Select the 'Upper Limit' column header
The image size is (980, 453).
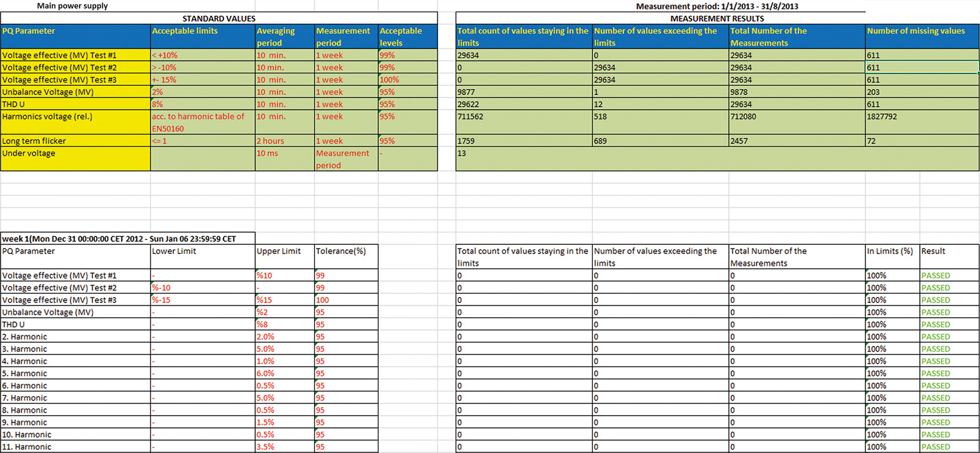(x=285, y=257)
